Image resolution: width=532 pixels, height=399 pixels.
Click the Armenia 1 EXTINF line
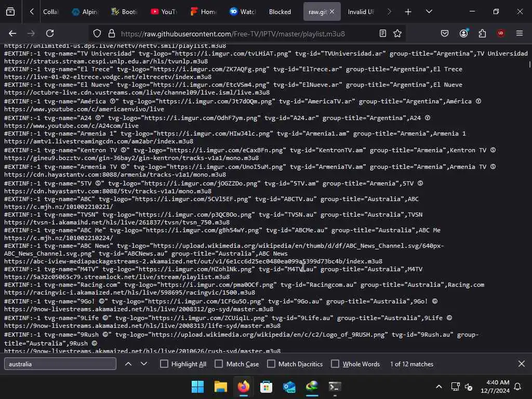tap(235, 134)
